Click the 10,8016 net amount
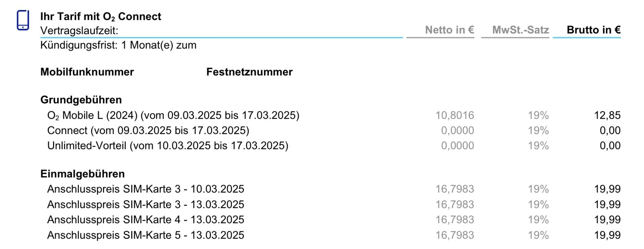Image resolution: width=644 pixels, height=249 pixels. [455, 115]
